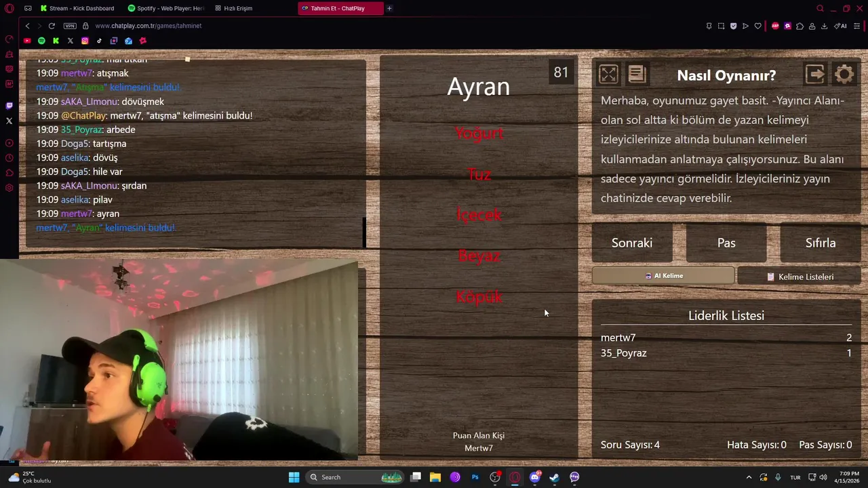Viewport: 868px width, 488px height.
Task: Click mertw7 in the leaderboard
Action: (x=618, y=338)
